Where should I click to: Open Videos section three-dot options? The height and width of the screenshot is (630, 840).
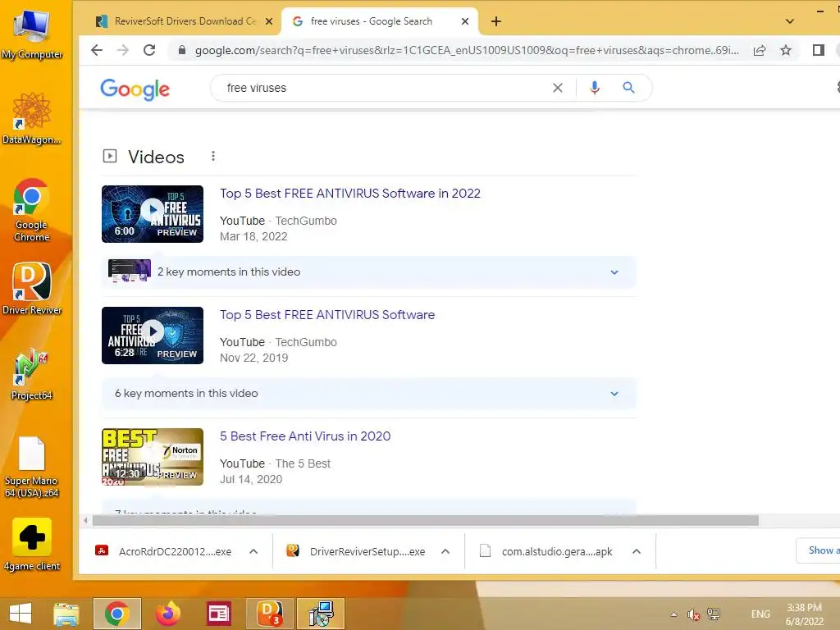[x=213, y=156]
